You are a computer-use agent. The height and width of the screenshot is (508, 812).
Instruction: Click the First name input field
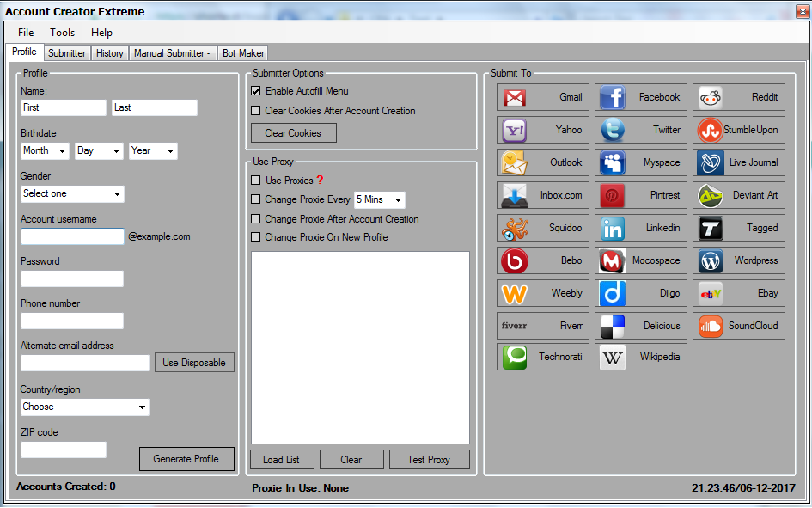(64, 107)
